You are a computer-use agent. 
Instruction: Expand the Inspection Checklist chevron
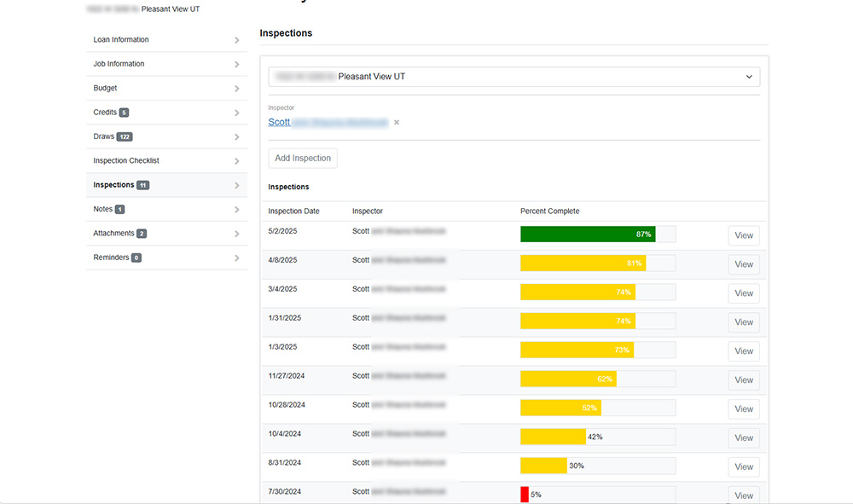pyautogui.click(x=236, y=161)
